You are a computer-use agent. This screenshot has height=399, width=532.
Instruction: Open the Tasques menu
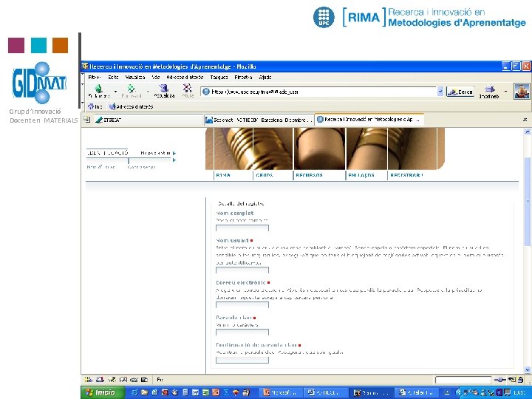[219, 77]
